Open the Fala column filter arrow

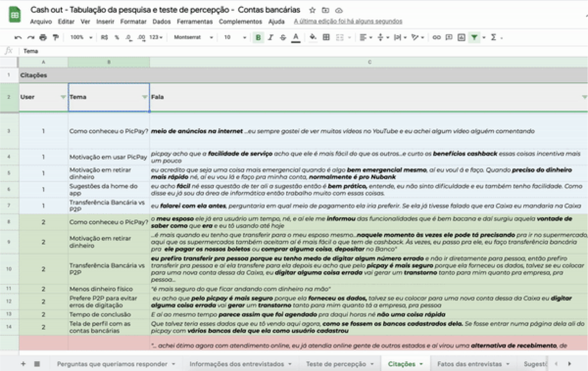click(584, 97)
